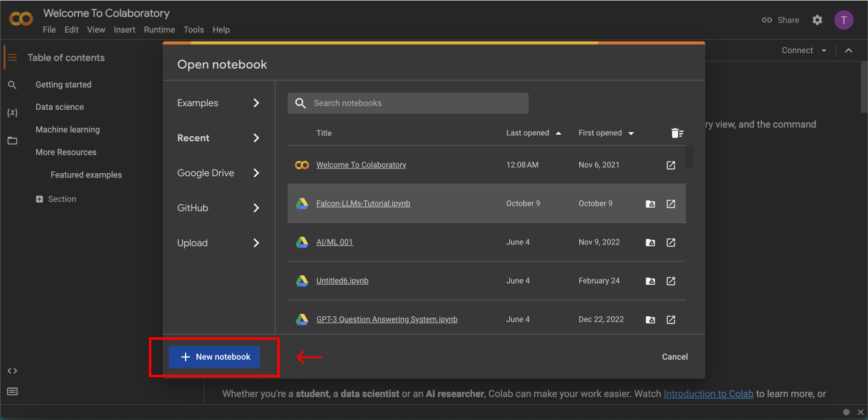The height and width of the screenshot is (420, 868).
Task: Click the Drive icon beside Falcon-LLMs-Tutorial.ipynb
Action: tap(302, 203)
